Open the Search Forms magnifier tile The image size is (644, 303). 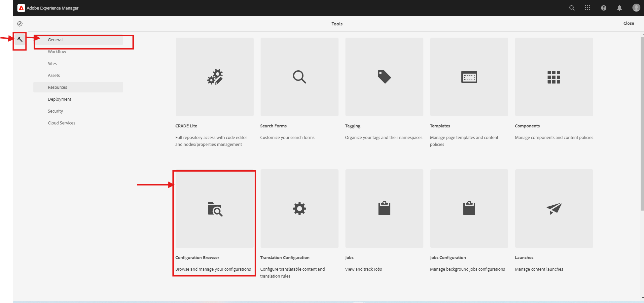(299, 77)
